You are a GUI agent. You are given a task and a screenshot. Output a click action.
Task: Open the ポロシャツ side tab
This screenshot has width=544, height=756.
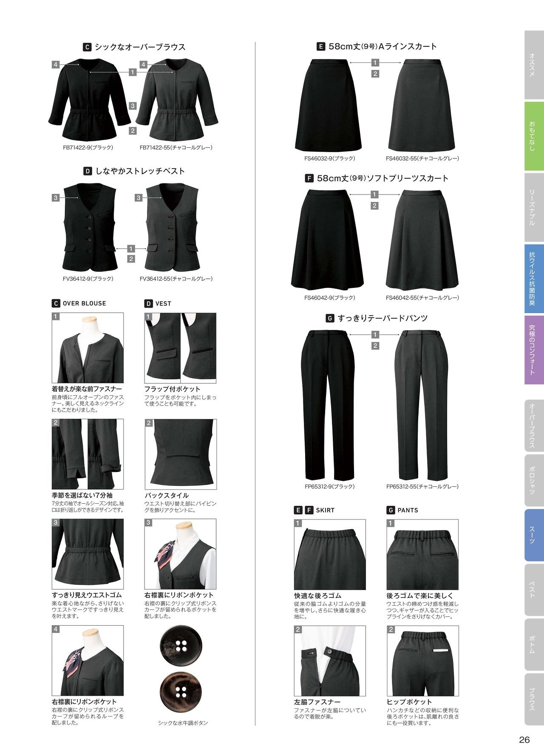(x=534, y=480)
